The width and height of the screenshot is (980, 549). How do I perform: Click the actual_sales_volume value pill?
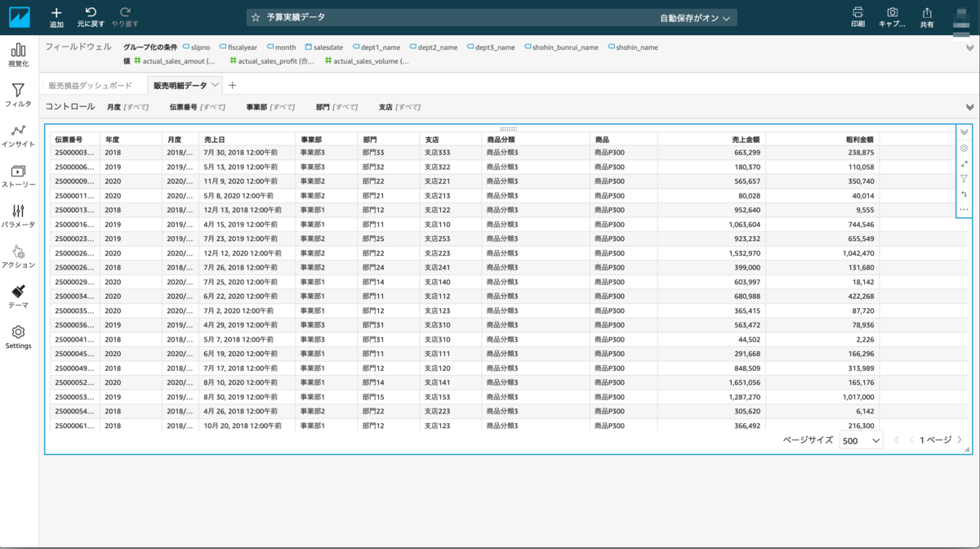pos(367,61)
